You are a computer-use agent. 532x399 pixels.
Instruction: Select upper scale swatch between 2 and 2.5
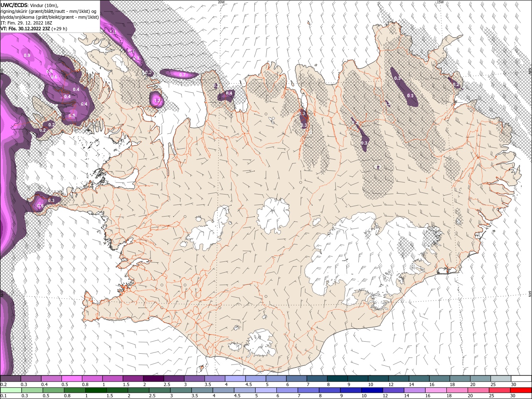(153, 378)
